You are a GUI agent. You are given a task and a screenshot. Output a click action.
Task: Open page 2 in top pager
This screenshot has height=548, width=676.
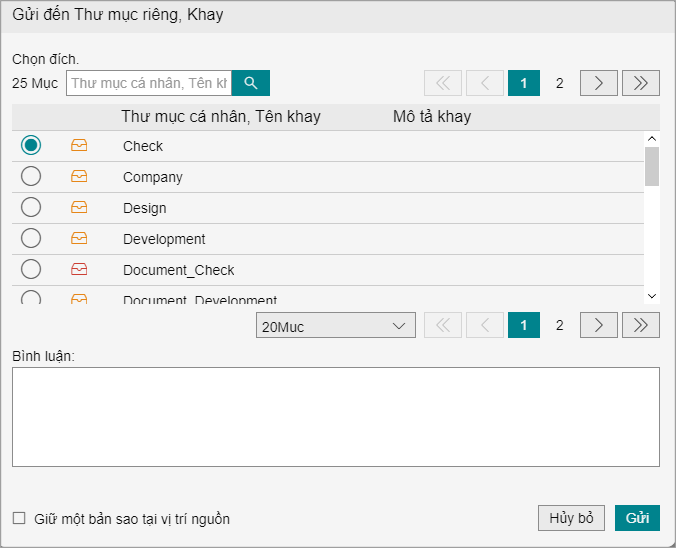coord(560,83)
